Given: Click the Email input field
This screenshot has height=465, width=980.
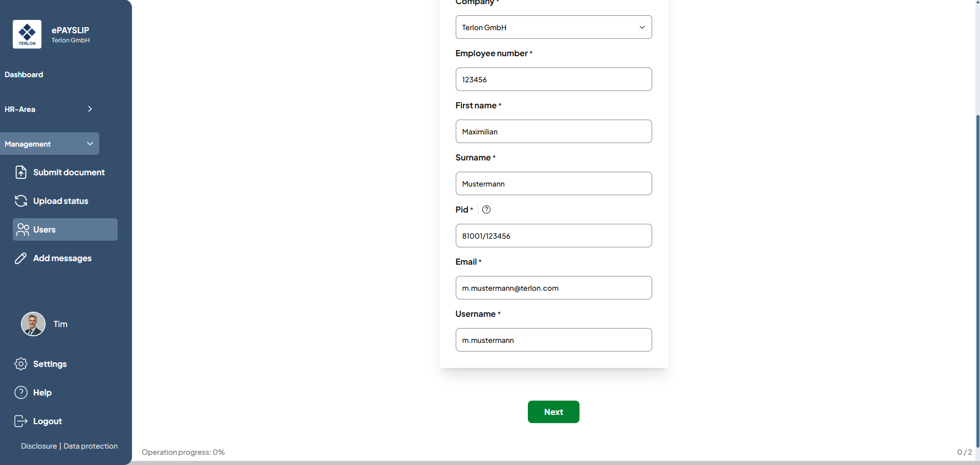Looking at the screenshot, I should pyautogui.click(x=553, y=288).
